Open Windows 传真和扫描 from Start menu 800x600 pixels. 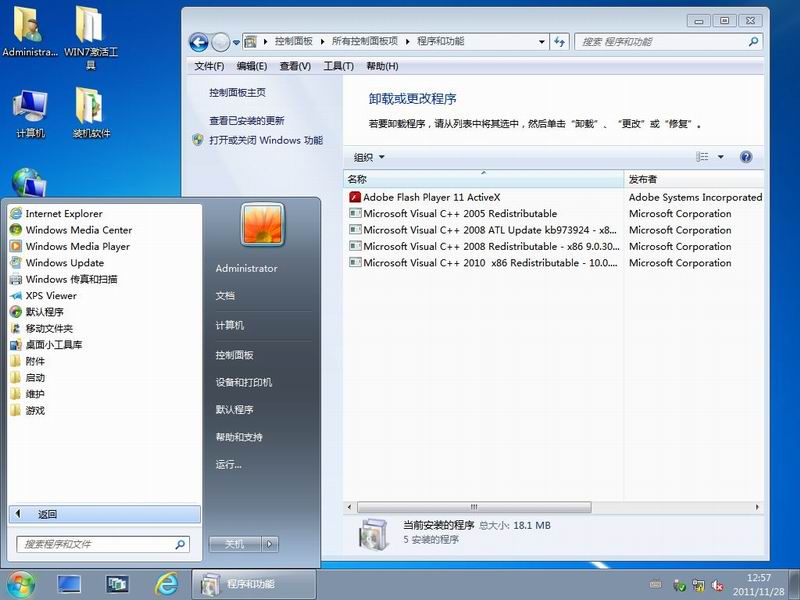[x=105, y=279]
